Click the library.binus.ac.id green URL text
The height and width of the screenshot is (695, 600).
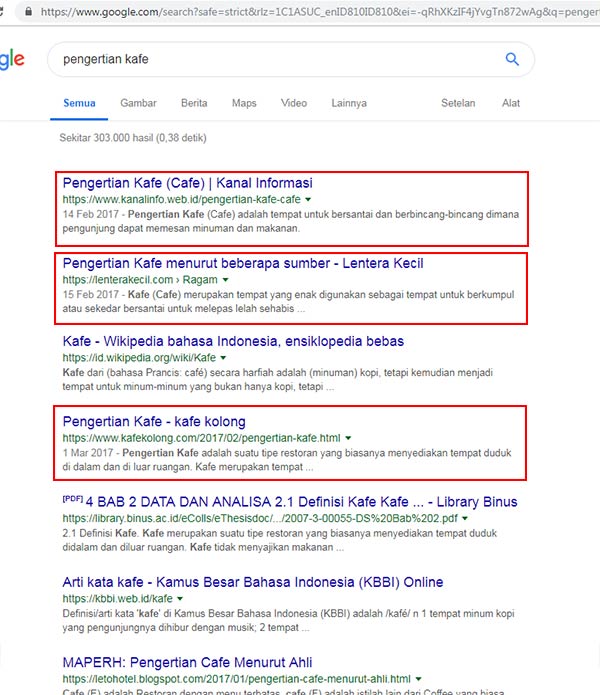260,518
